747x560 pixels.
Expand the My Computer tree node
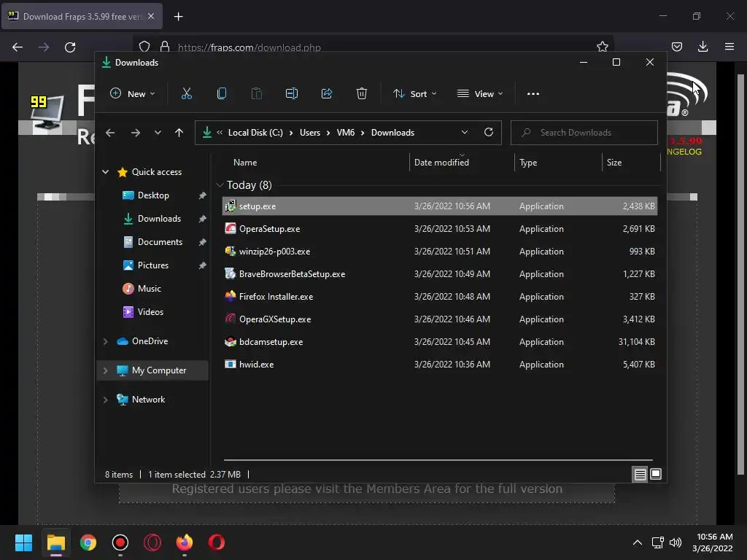point(105,370)
